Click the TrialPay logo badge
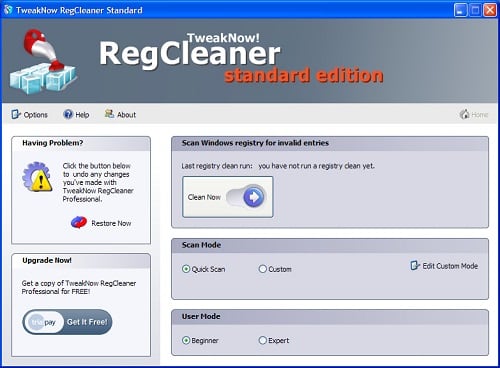The width and height of the screenshot is (500, 368). [43, 322]
